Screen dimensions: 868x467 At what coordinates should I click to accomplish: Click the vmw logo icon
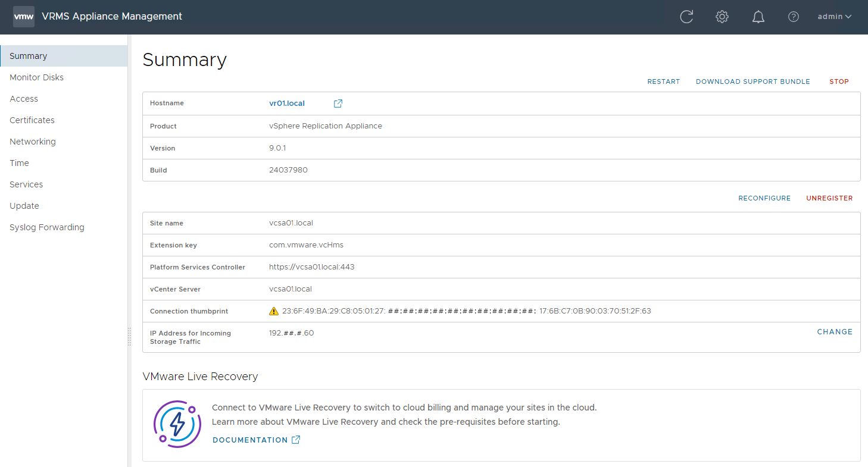[x=24, y=17]
